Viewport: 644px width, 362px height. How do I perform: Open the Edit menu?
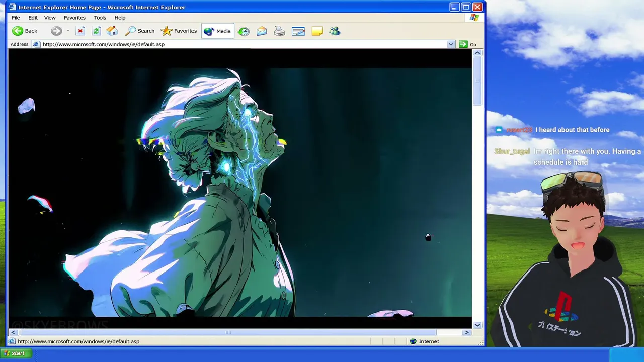pyautogui.click(x=33, y=18)
